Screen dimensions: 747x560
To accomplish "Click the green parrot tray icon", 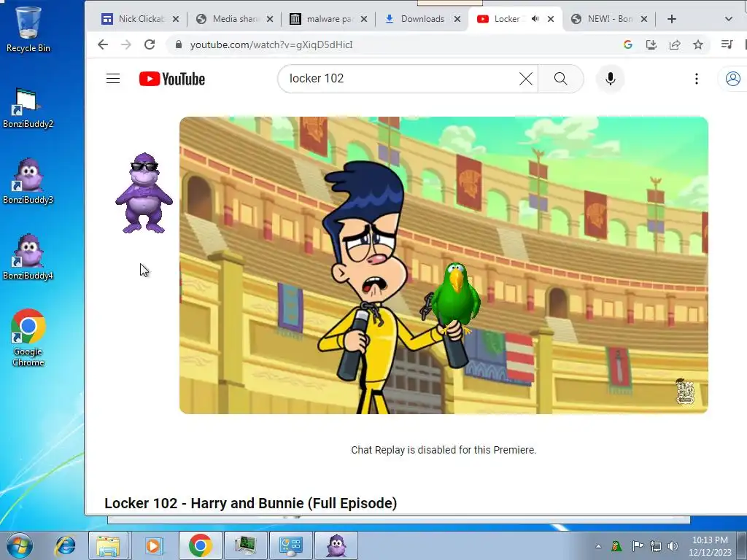I will click(616, 545).
